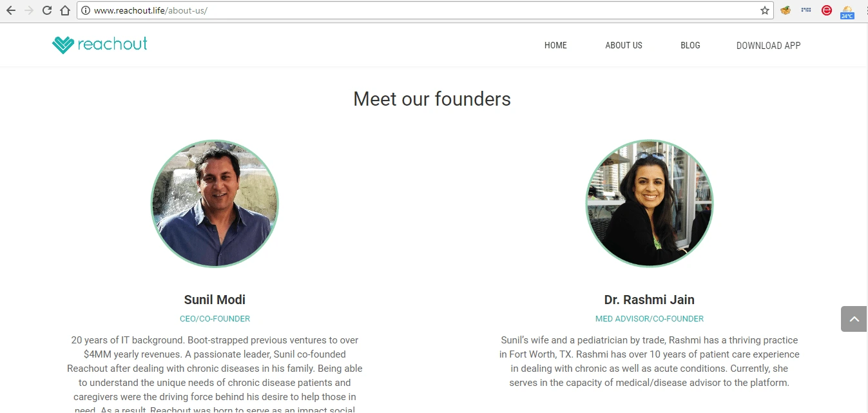Viewport: 868px width, 413px height.
Task: Select HOME in the navigation menu
Action: coord(555,45)
